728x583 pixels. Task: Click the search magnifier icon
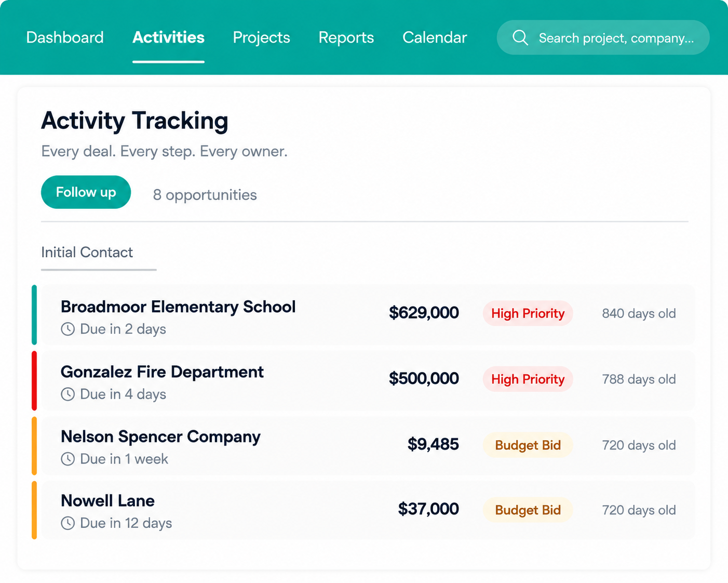520,37
